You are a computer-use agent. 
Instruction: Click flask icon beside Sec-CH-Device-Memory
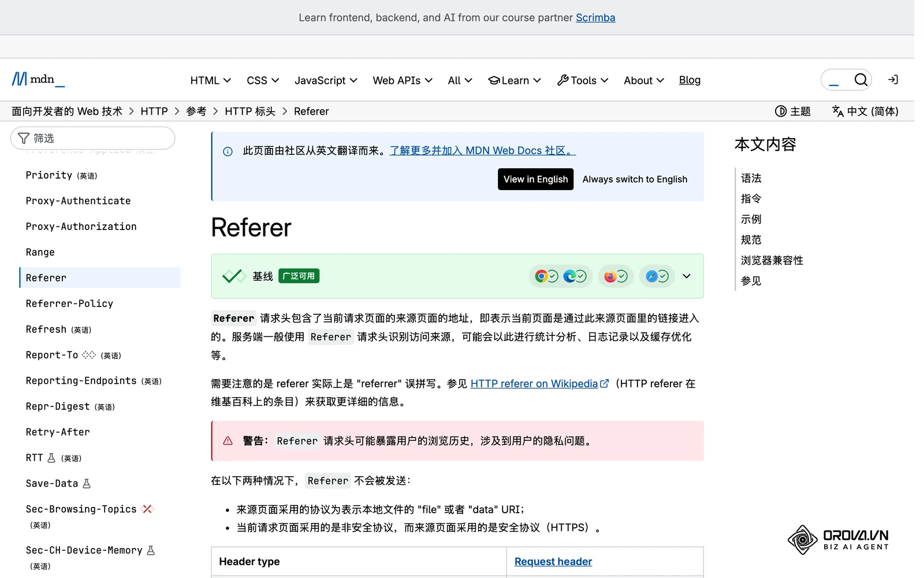coord(151,550)
